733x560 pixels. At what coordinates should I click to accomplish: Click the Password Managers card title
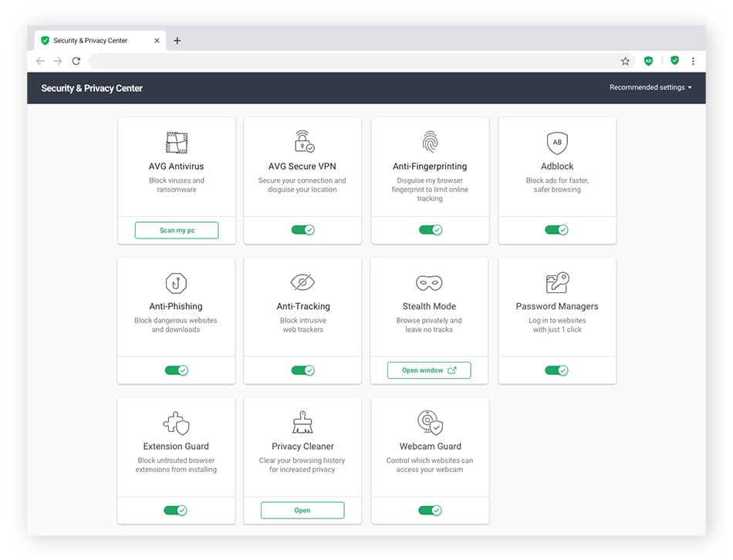(x=557, y=306)
